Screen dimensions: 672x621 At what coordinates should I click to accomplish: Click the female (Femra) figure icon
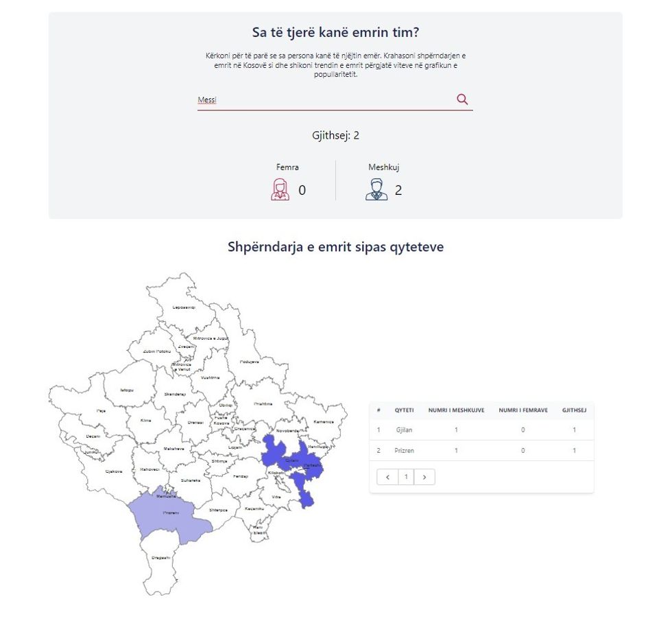[280, 189]
